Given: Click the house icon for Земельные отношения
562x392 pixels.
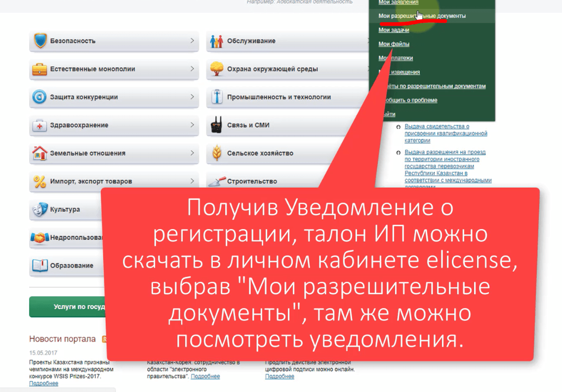Looking at the screenshot, I should coord(40,153).
